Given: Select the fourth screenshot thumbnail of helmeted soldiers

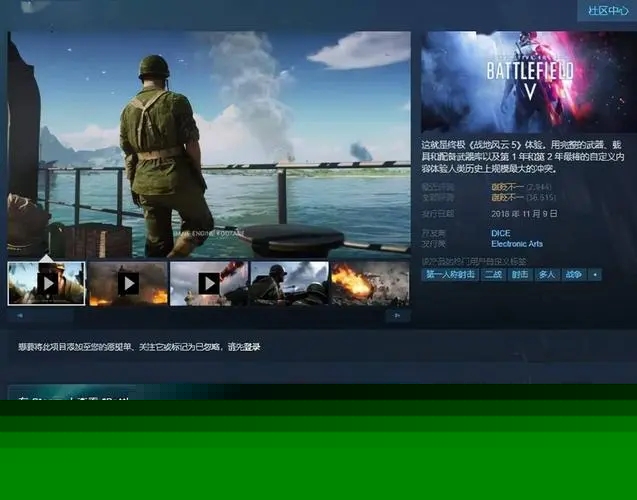Looking at the screenshot, I should pos(290,284).
